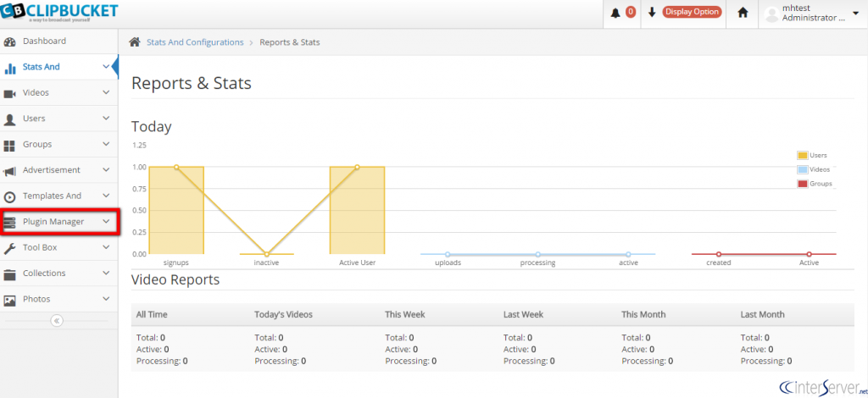Viewport: 868px width, 398px height.
Task: Toggle the Users legend swatch
Action: (x=802, y=155)
